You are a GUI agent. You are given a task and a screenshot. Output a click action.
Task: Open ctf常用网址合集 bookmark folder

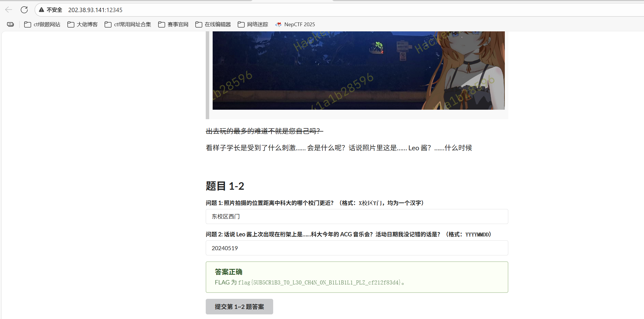coord(128,24)
